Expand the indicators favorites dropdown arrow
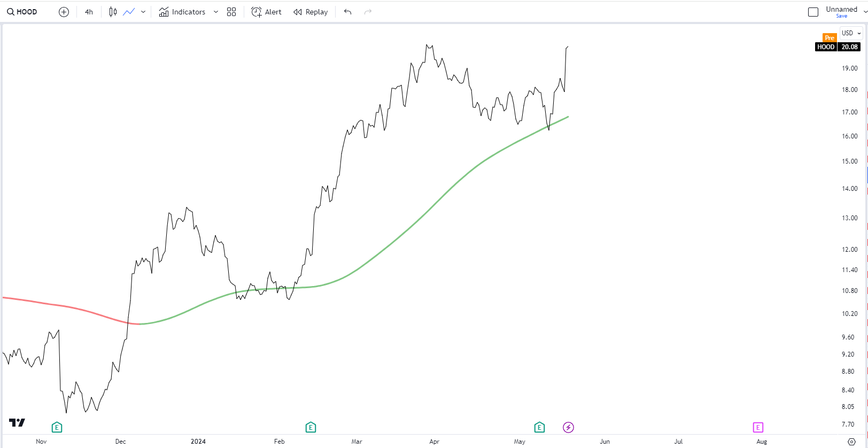868x448 pixels. click(216, 12)
